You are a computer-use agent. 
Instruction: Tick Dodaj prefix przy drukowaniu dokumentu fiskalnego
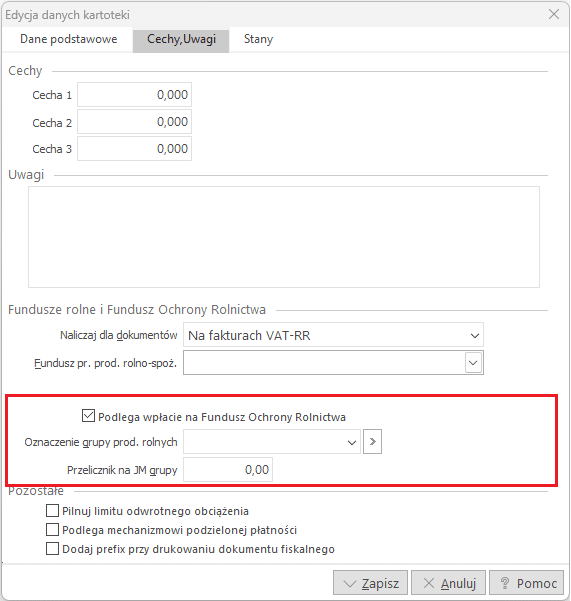pyautogui.click(x=52, y=549)
